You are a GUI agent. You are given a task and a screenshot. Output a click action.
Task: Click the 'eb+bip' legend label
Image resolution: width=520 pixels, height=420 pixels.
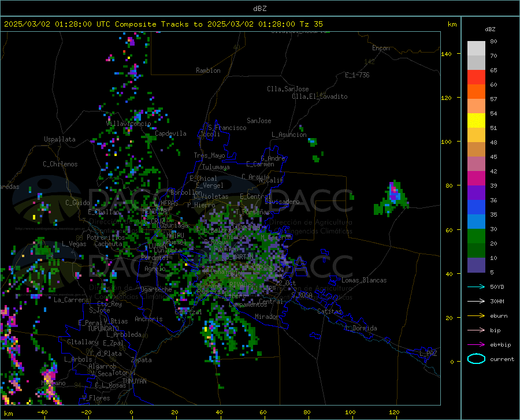[500, 345]
